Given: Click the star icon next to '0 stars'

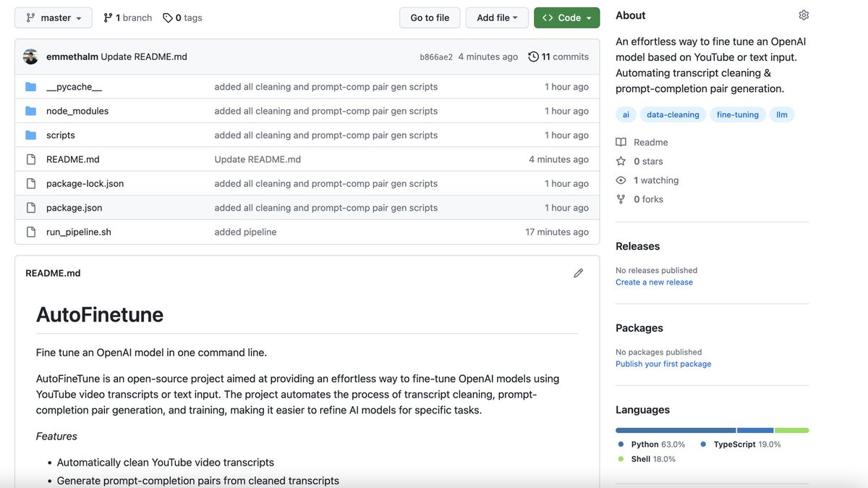Looking at the screenshot, I should [x=621, y=161].
